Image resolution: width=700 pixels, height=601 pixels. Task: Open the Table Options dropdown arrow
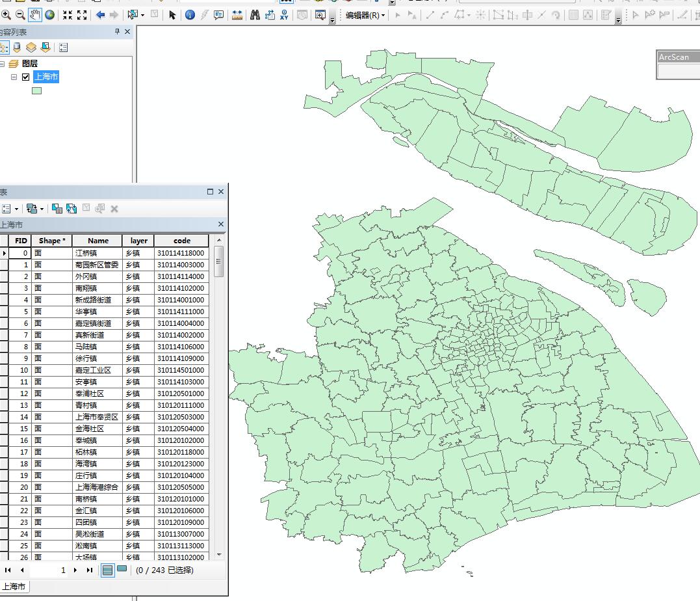(x=17, y=209)
